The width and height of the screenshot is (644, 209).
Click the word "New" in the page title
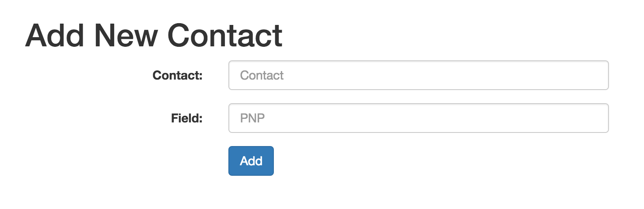(126, 35)
